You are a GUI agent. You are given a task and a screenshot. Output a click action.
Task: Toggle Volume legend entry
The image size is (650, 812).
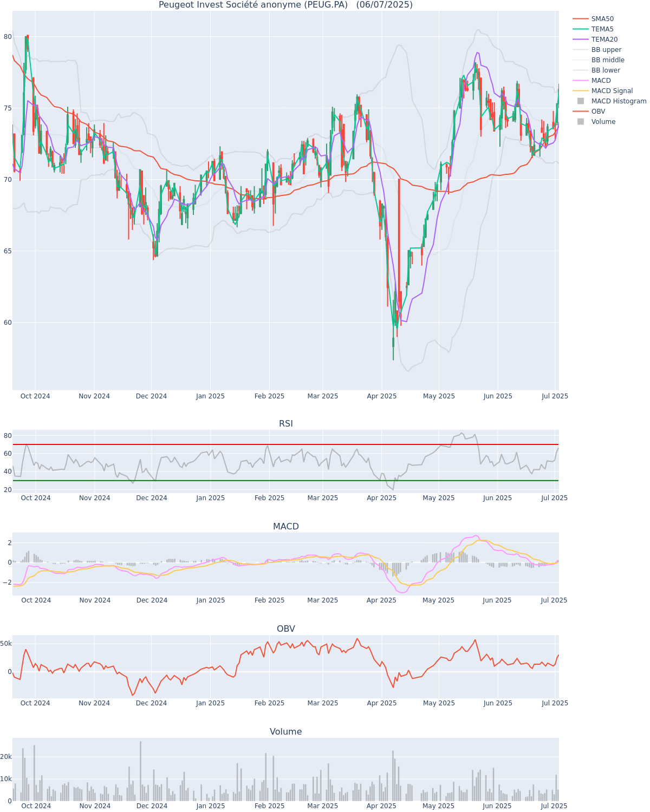[x=603, y=122]
